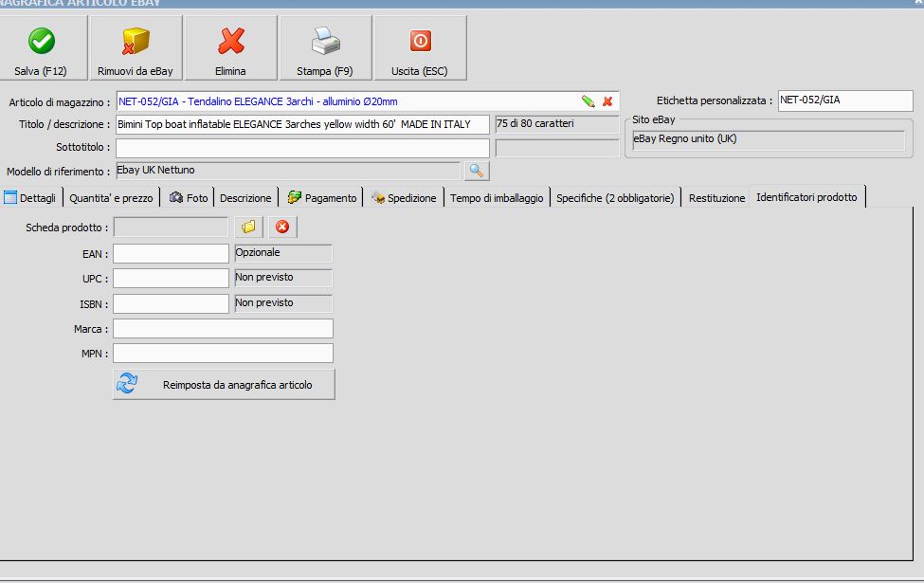The height and width of the screenshot is (583, 924).
Task: Open the Pagamento tab
Action: coord(321,198)
